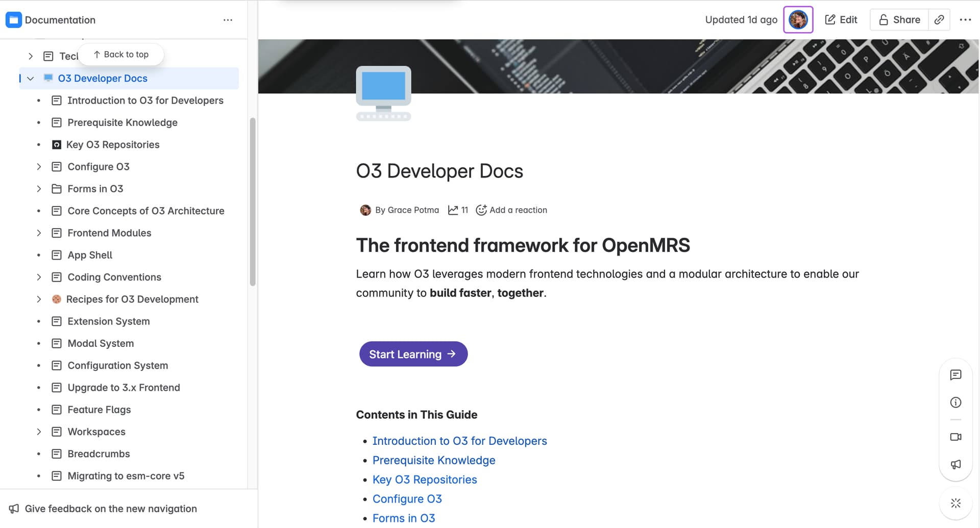The width and height of the screenshot is (980, 528).
Task: Expand Recipes for O3 Development
Action: point(39,299)
